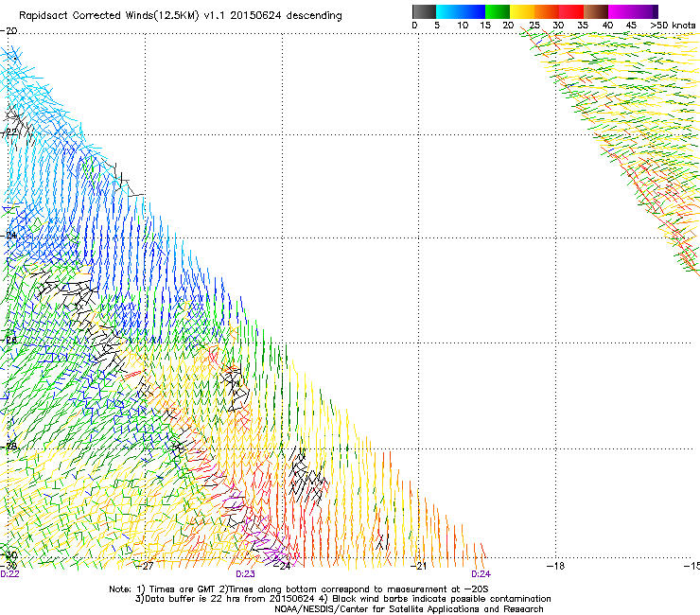This screenshot has width=700, height=615.
Task: Click the legend scale label '0'
Action: (414, 25)
